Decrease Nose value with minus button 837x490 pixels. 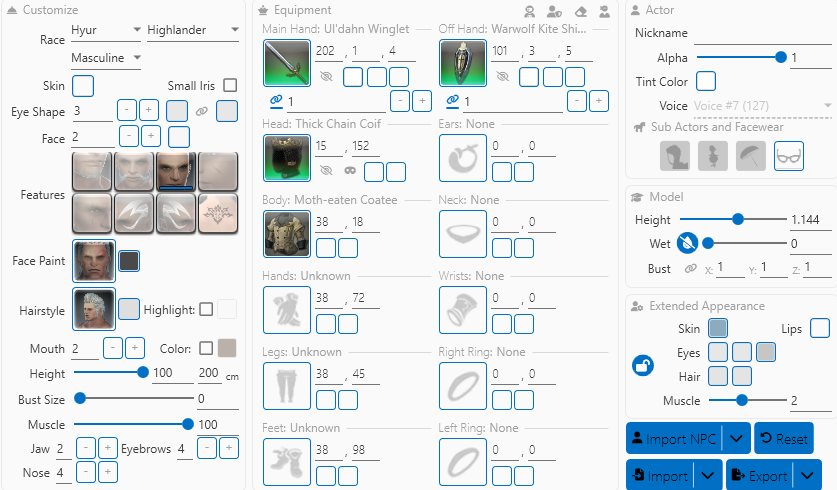click(x=86, y=472)
